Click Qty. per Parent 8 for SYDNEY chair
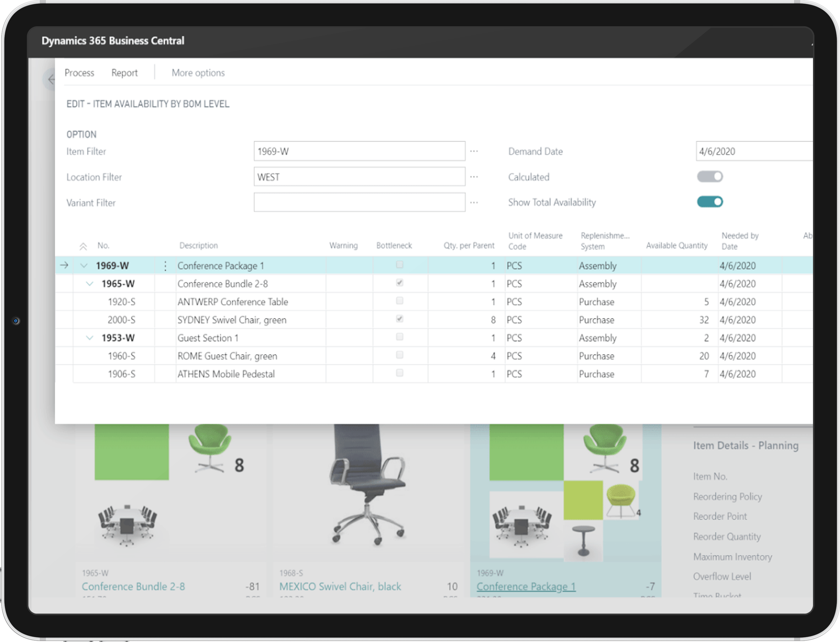The width and height of the screenshot is (840, 642). [493, 320]
